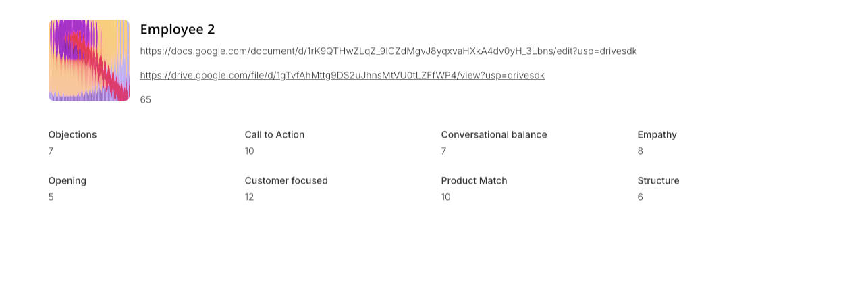Select the Empathy score of 8
Viewport: 868px width, 285px height.
pyautogui.click(x=640, y=151)
